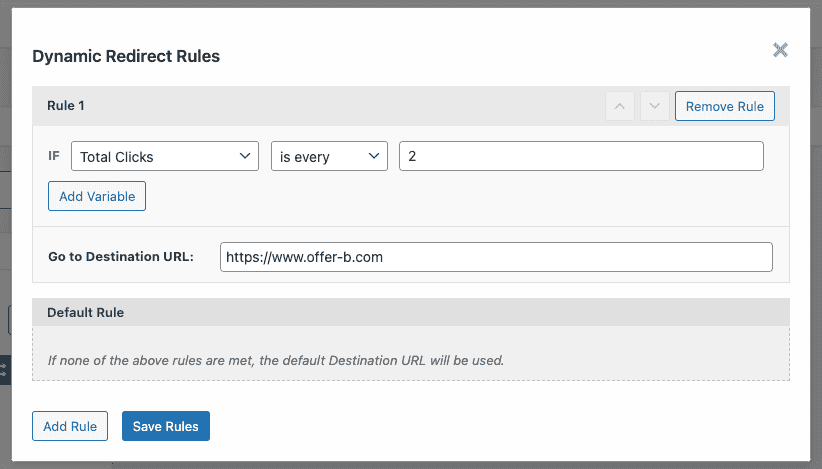
Task: Close the Dynamic Redirect Rules dialog
Action: pos(780,50)
